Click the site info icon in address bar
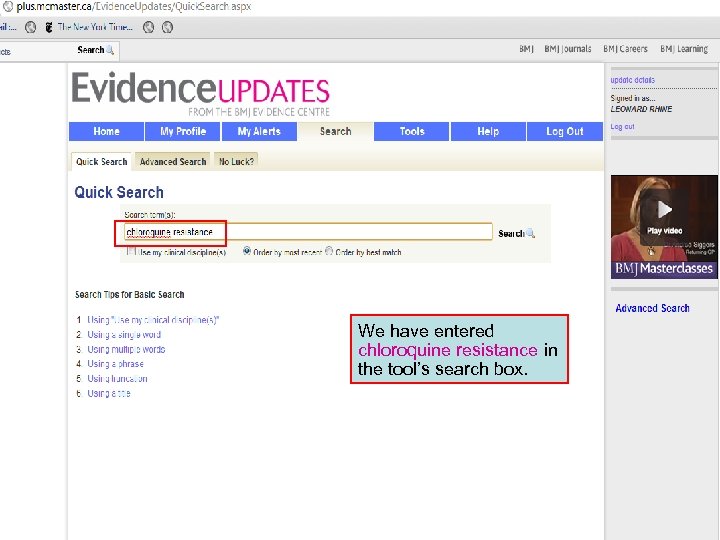720x540 pixels. point(8,6)
